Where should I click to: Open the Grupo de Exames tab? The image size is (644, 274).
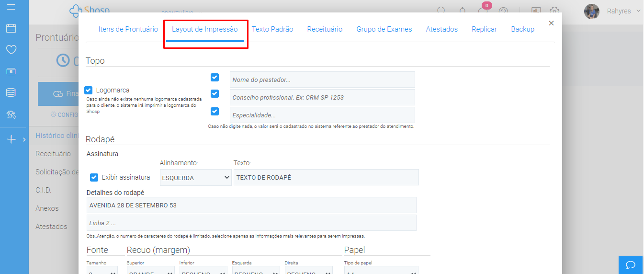click(x=384, y=29)
